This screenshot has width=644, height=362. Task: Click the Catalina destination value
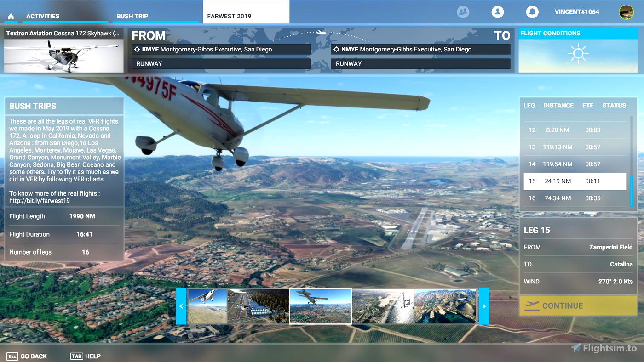coord(621,264)
